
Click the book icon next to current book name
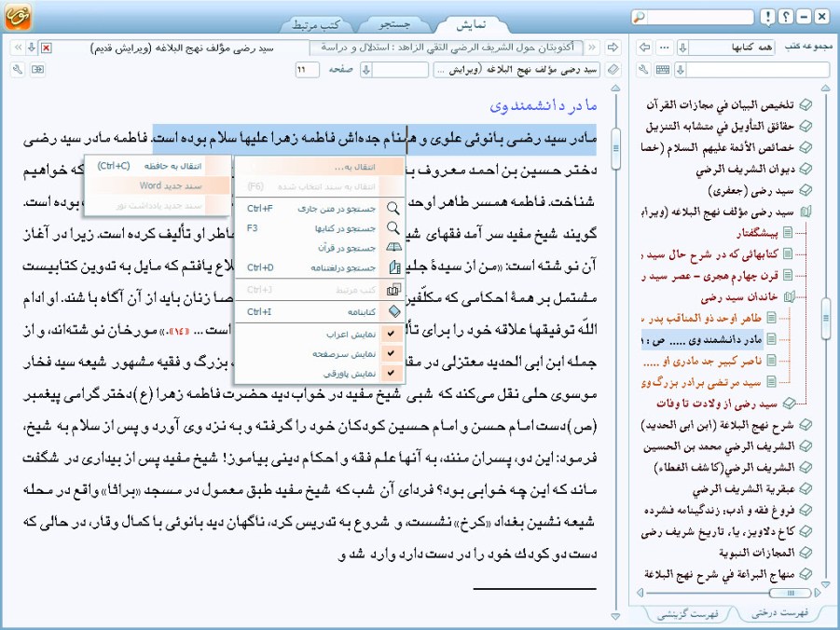coord(613,70)
